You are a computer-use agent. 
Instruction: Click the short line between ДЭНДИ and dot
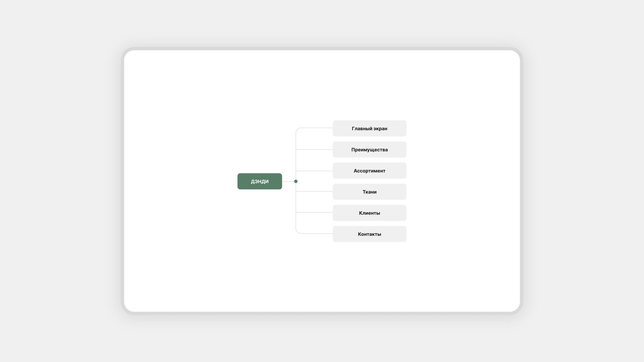tap(288, 181)
